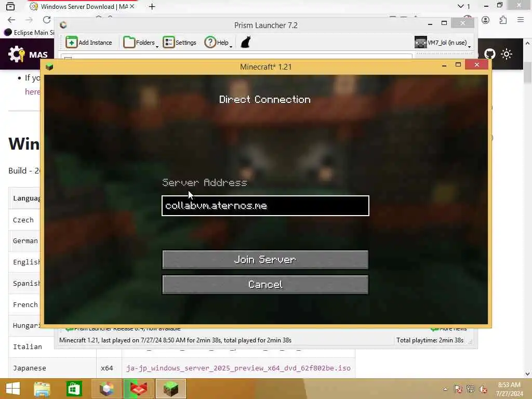
Task: Open browser account profile icon
Action: click(x=486, y=20)
